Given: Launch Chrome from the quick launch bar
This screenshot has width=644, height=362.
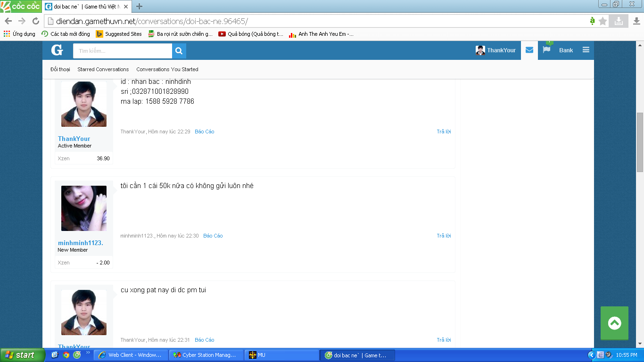Looking at the screenshot, I should pos(66,355).
